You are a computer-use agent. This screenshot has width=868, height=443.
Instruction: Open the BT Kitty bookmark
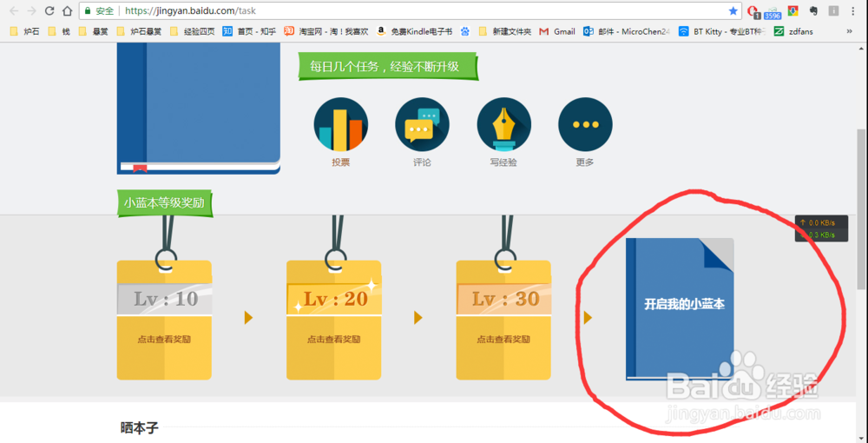tap(722, 31)
